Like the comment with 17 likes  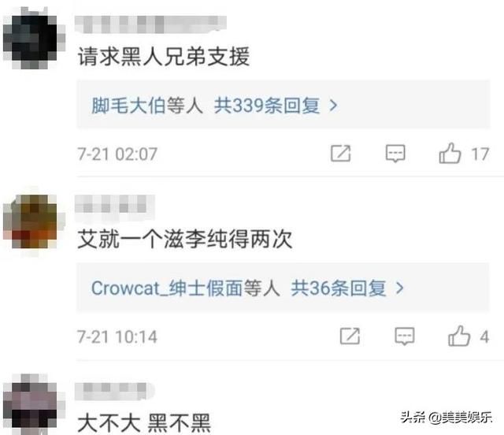coord(450,153)
